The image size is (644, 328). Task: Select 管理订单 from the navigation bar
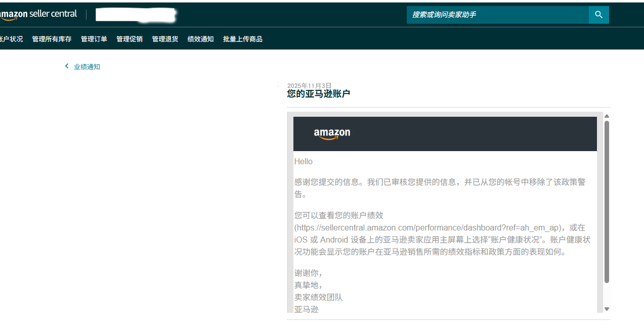click(94, 39)
